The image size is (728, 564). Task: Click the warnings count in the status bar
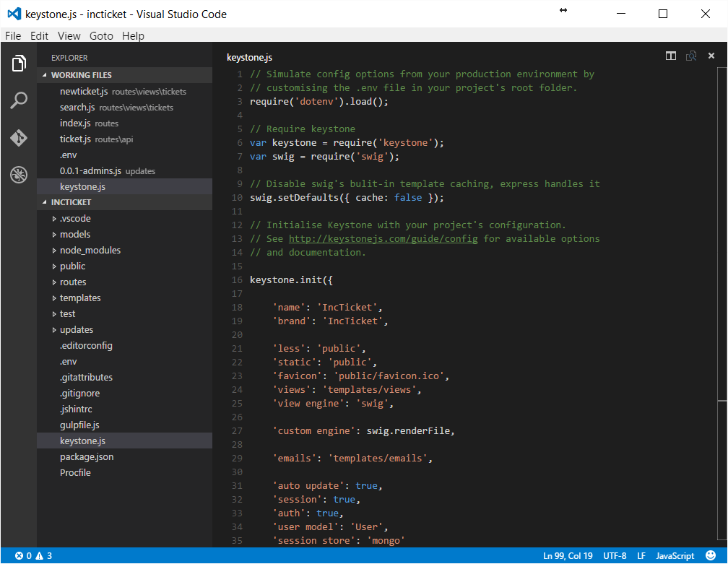[45, 555]
